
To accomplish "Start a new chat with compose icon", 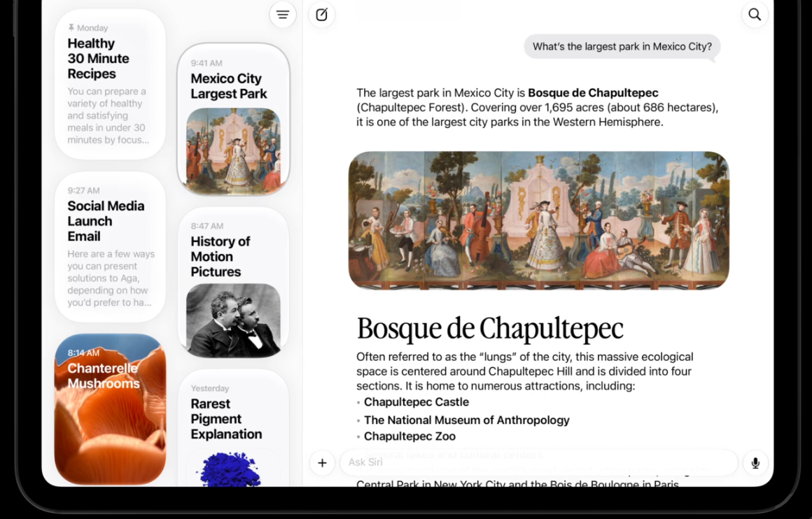I will (321, 15).
